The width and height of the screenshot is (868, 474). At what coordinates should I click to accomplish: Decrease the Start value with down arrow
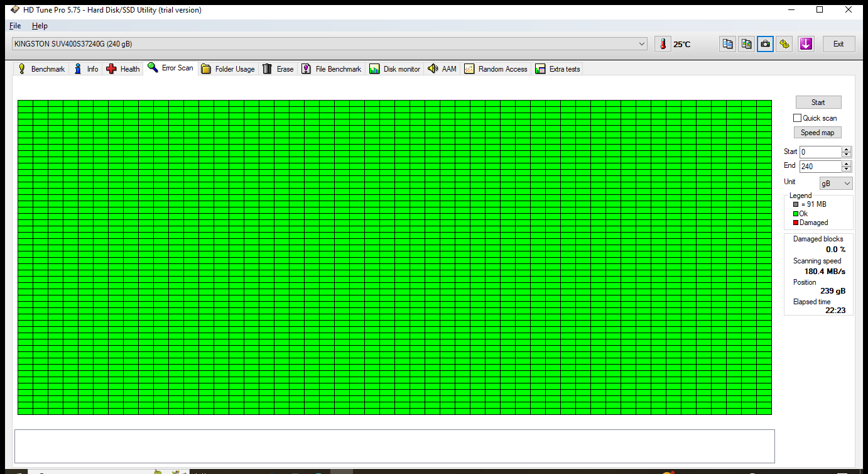tap(847, 155)
